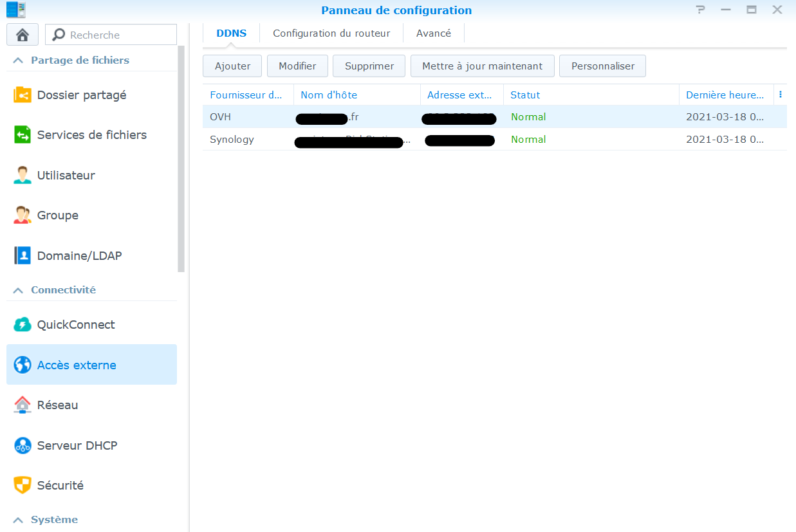Collapse the Connectivité section

pyautogui.click(x=18, y=290)
